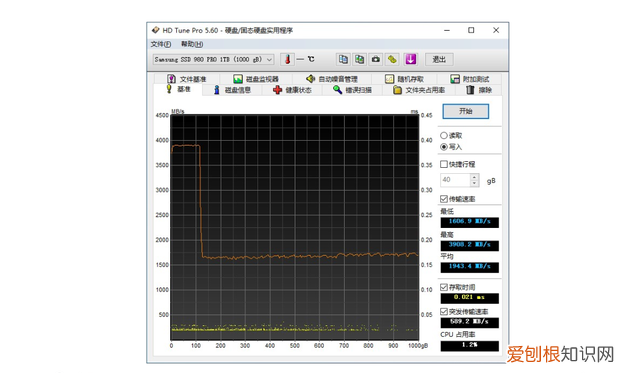640x373 pixels.
Task: Select the 读取 read radio button
Action: (451, 135)
